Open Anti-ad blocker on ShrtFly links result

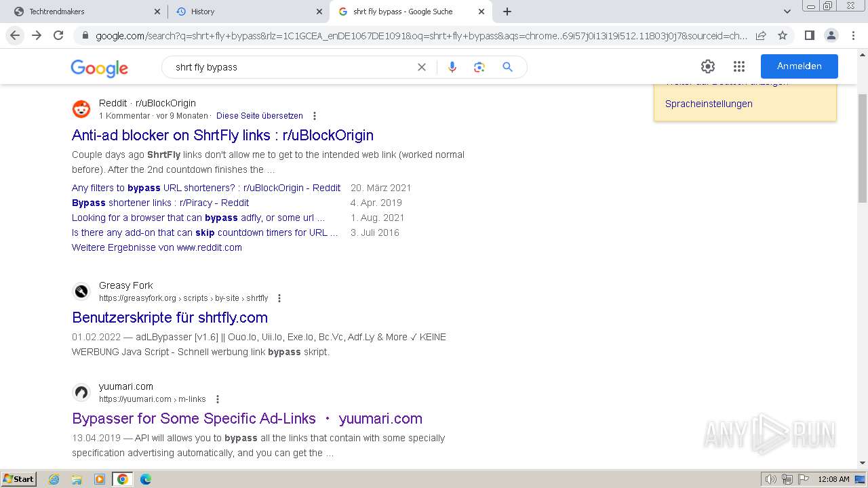[222, 135]
